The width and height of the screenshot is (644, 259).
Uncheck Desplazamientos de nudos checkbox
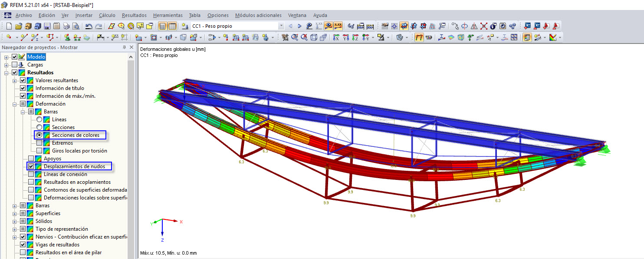(x=31, y=166)
